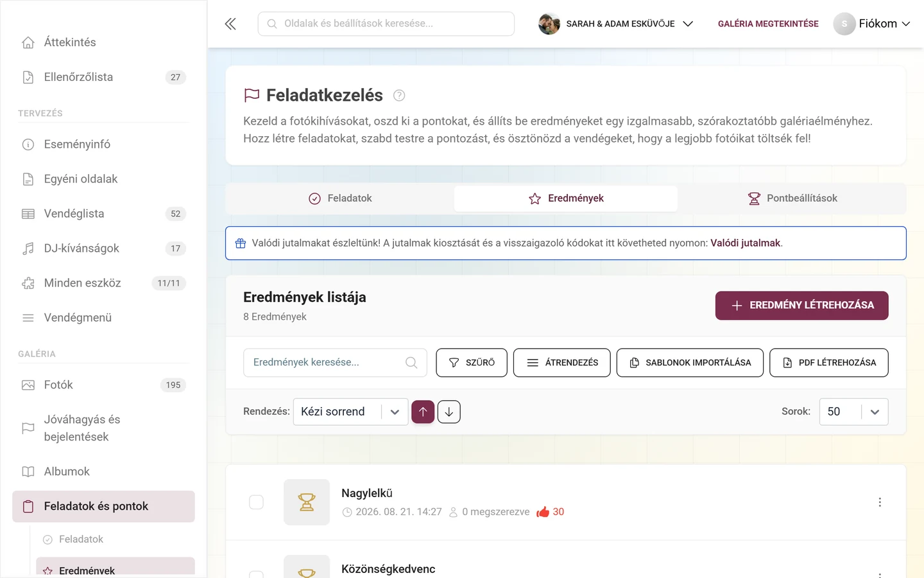Click Sablonok importálása button
The image size is (924, 578).
tap(690, 363)
